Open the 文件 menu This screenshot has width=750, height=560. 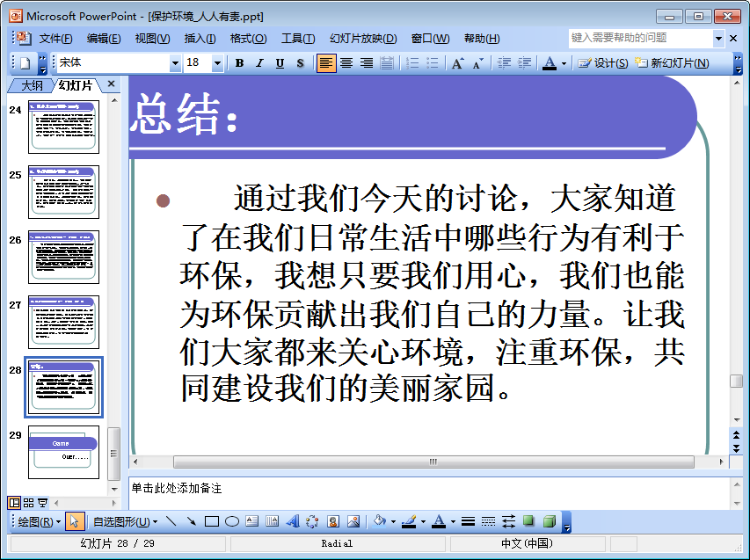(55, 39)
